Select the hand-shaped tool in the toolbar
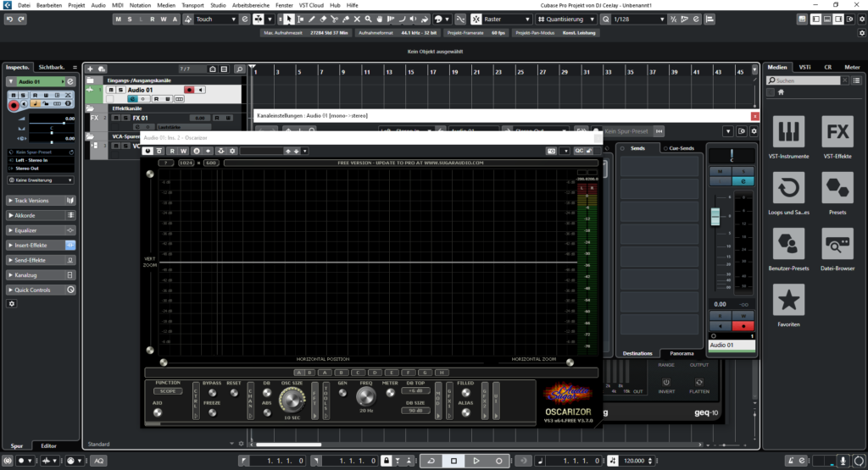The width and height of the screenshot is (868, 470). coord(380,19)
